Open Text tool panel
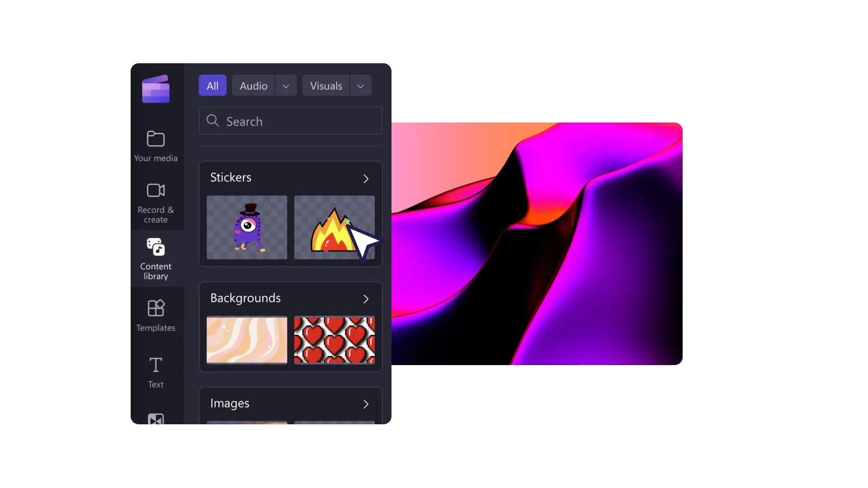This screenshot has height=488, width=868. [x=155, y=371]
